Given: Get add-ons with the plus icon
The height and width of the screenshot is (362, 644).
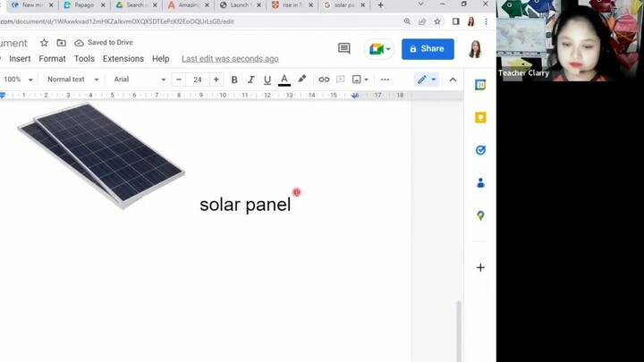Looking at the screenshot, I should pyautogui.click(x=480, y=267).
